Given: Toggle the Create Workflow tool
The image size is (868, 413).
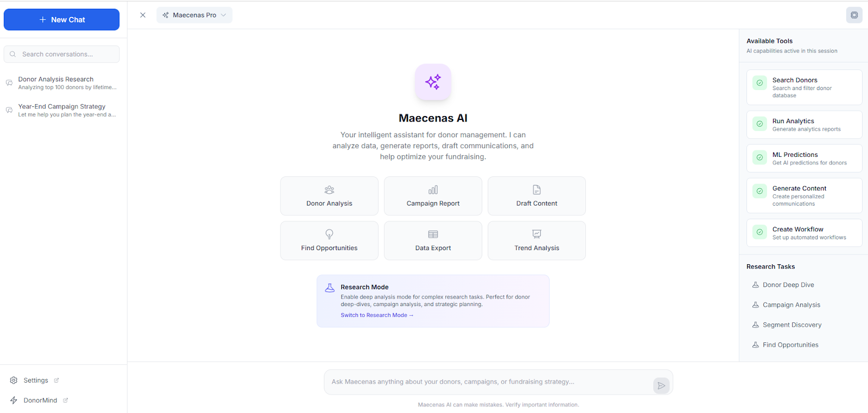Looking at the screenshot, I should (x=805, y=233).
